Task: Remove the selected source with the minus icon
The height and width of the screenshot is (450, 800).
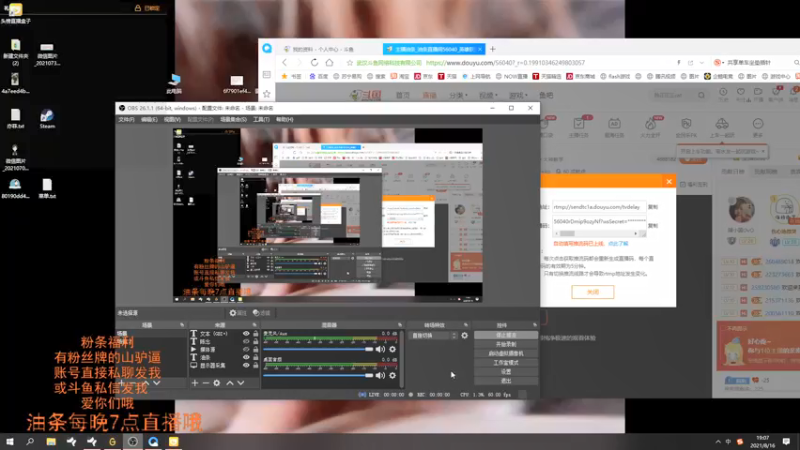Action: [x=206, y=383]
